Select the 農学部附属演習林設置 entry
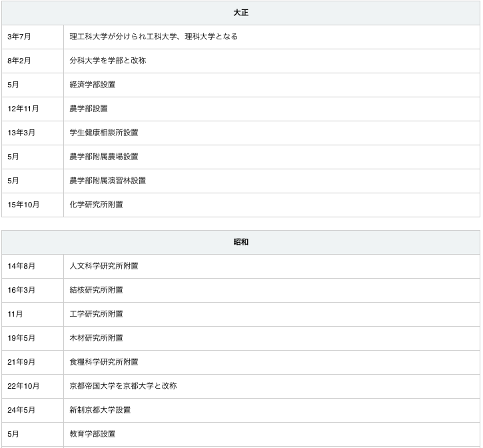The width and height of the screenshot is (483, 448). [x=272, y=181]
